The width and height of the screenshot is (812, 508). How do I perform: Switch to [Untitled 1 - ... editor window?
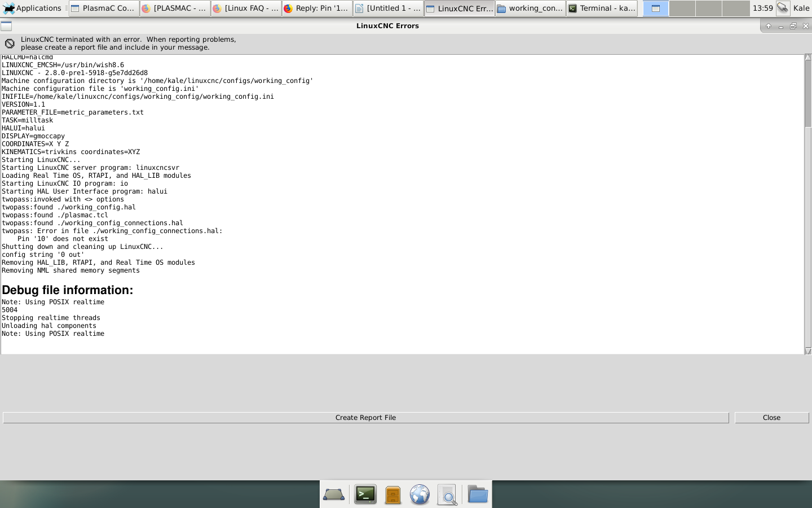pyautogui.click(x=389, y=8)
